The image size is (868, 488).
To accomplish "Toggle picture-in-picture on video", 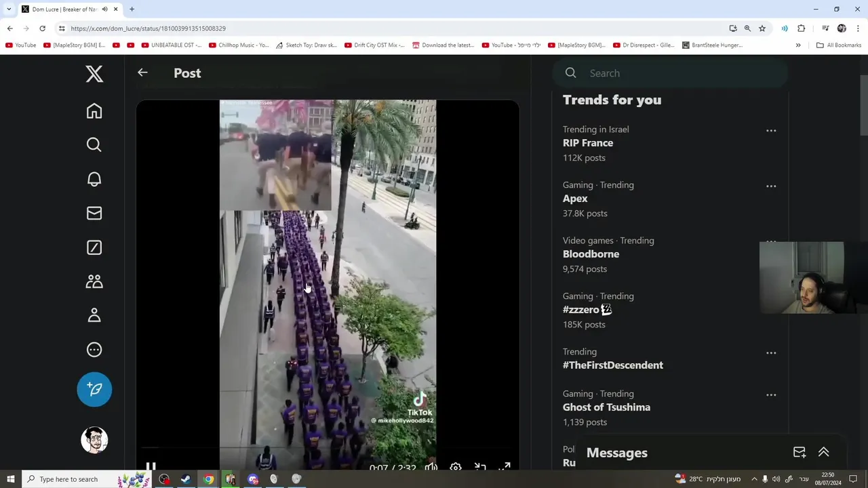I will pyautogui.click(x=480, y=467).
